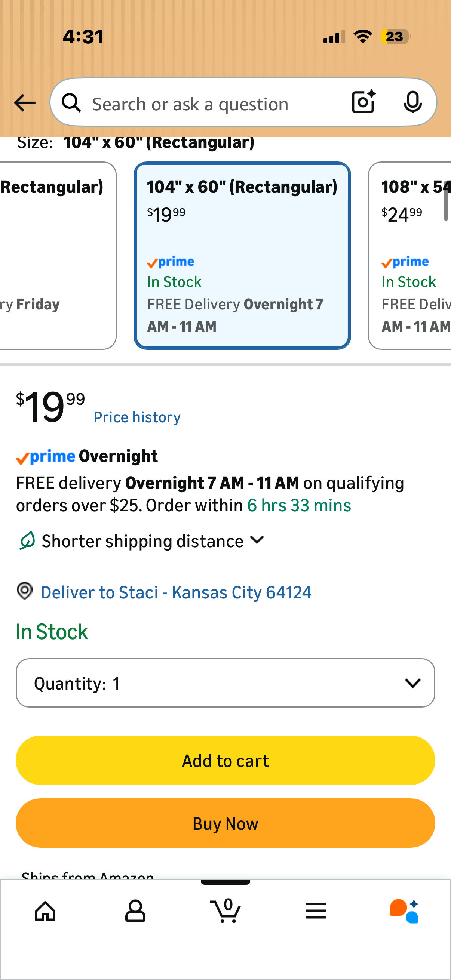
Task: Open the Rufus AI assistant icon
Action: tap(405, 911)
